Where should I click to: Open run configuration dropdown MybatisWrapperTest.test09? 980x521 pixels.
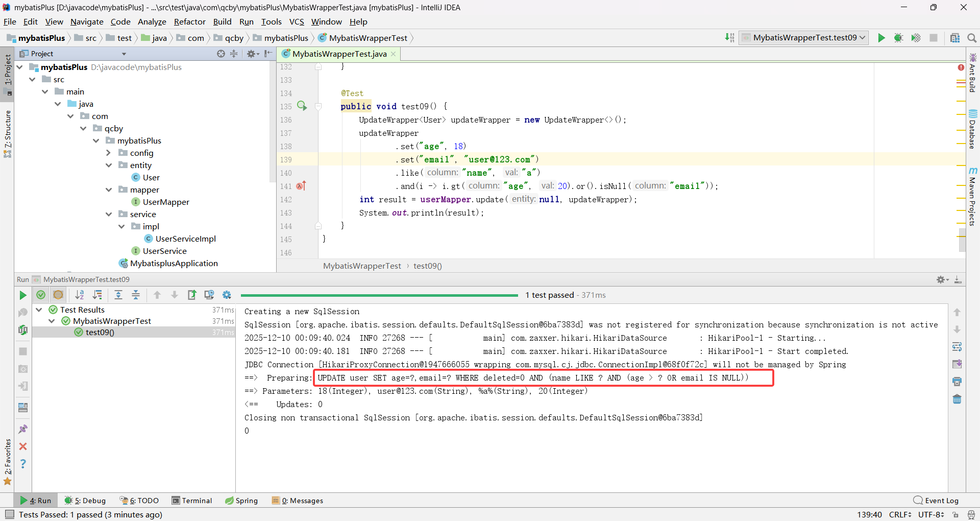[x=804, y=38]
